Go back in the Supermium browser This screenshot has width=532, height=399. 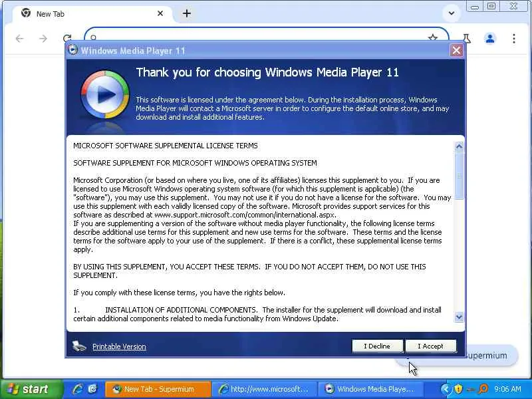(x=20, y=39)
